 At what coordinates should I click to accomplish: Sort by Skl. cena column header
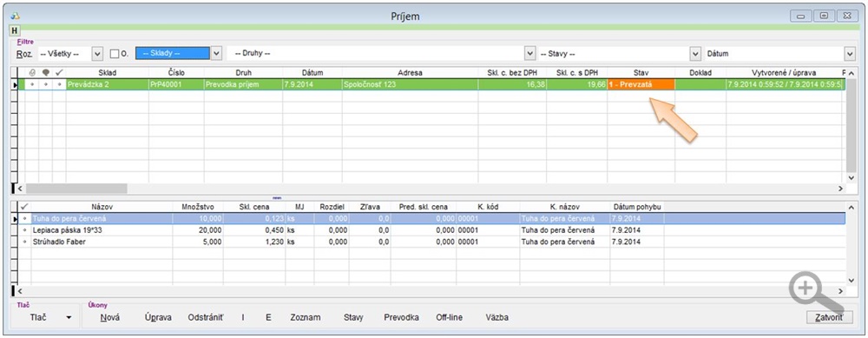(x=254, y=207)
